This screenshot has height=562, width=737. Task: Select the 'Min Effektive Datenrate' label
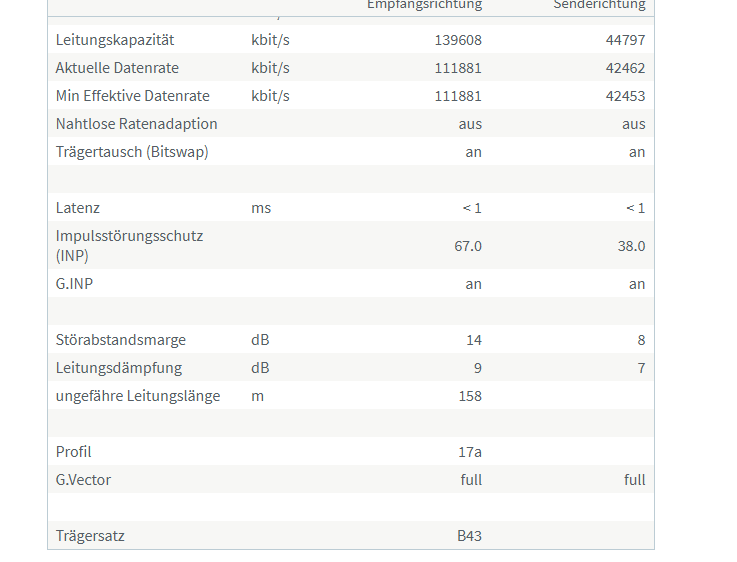(x=133, y=96)
